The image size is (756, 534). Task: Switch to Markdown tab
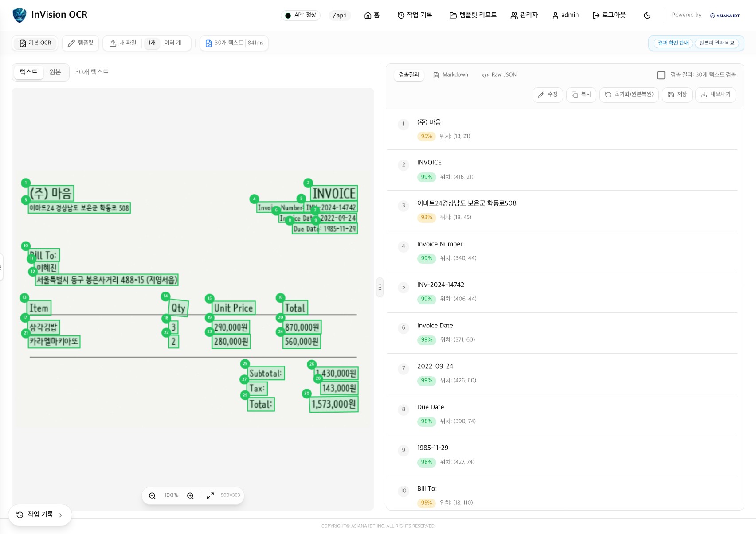450,75
